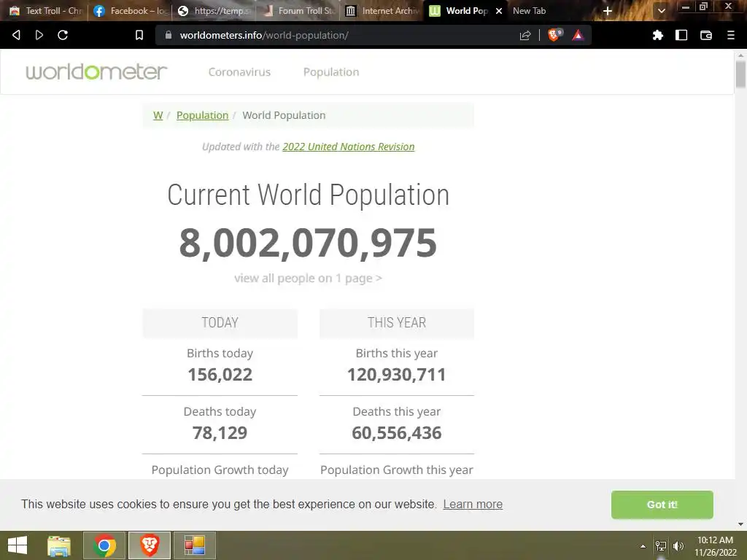
Task: Close the World Population tab
Action: (x=499, y=11)
